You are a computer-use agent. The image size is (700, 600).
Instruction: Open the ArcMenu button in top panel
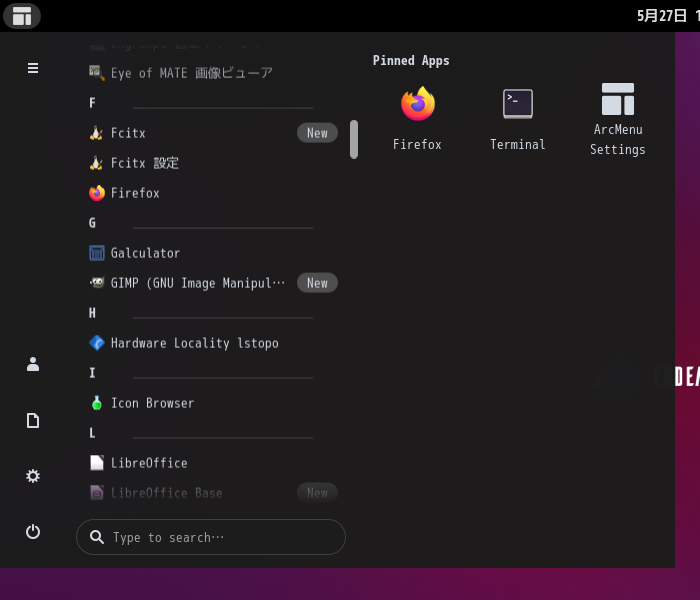22,16
